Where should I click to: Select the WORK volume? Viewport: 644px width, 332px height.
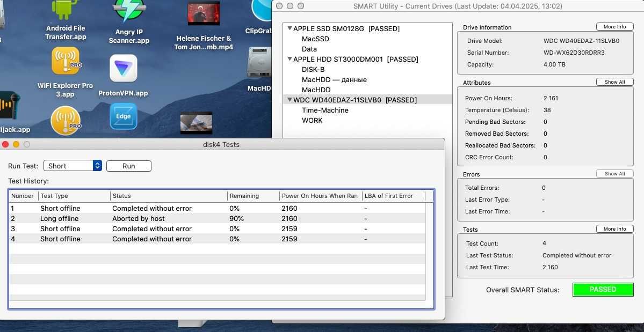click(x=312, y=121)
